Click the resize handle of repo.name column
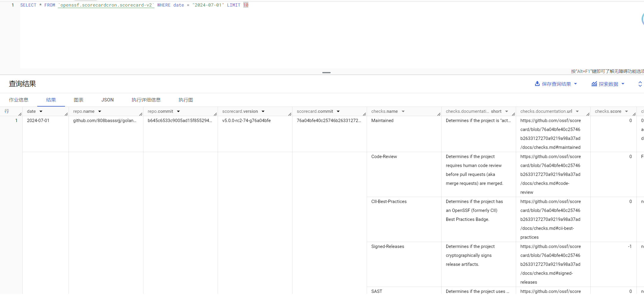 (141, 114)
